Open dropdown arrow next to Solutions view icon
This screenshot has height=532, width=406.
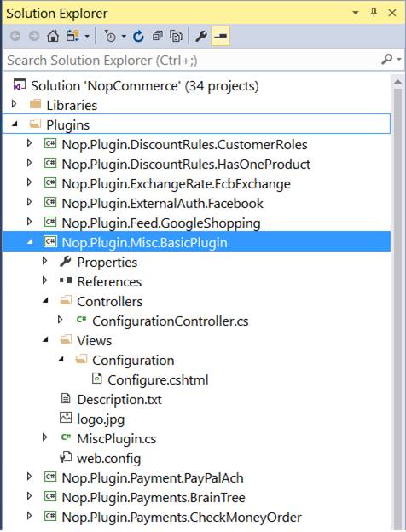click(87, 36)
